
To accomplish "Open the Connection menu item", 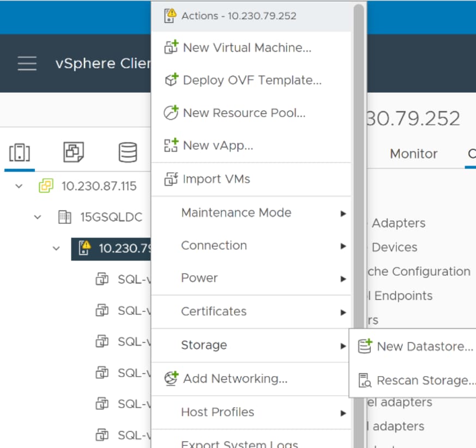I will 251,246.
